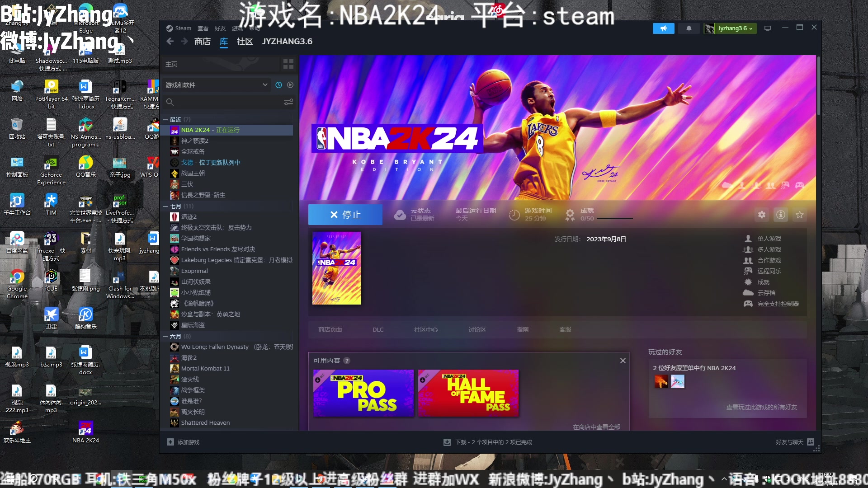Open advanced filter settings icon
868x488 pixels.
(x=288, y=102)
